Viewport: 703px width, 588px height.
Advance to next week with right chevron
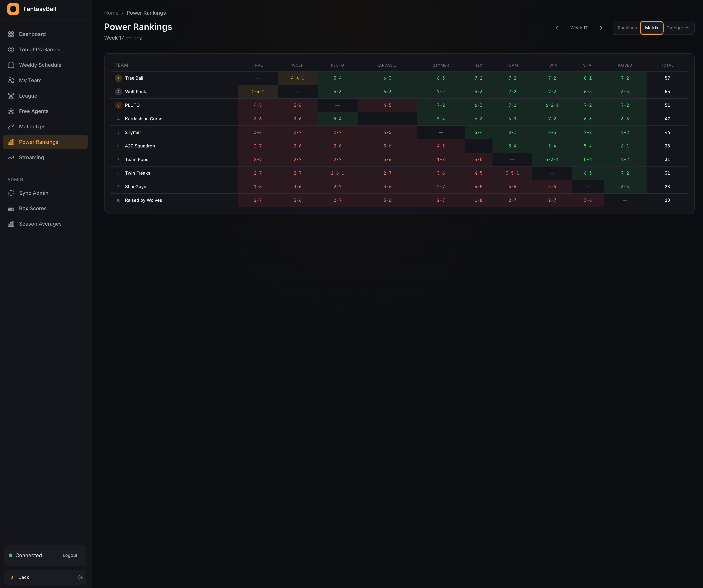[x=601, y=28]
